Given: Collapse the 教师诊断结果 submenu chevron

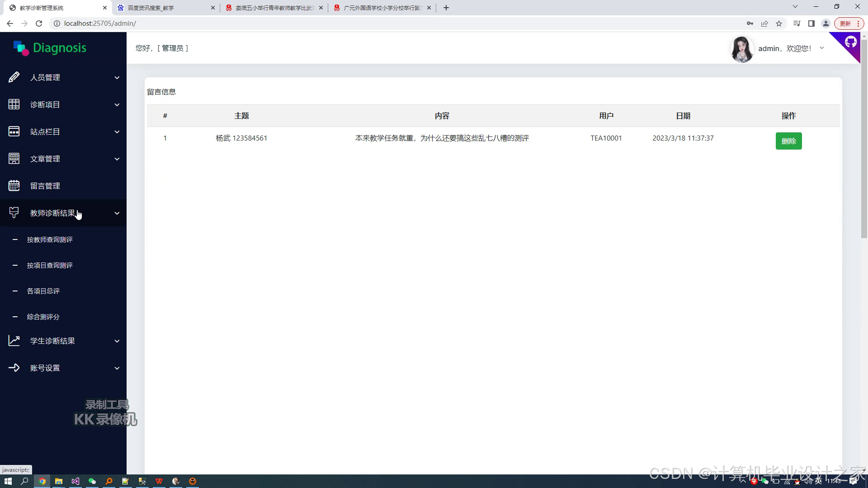Looking at the screenshot, I should tap(117, 213).
